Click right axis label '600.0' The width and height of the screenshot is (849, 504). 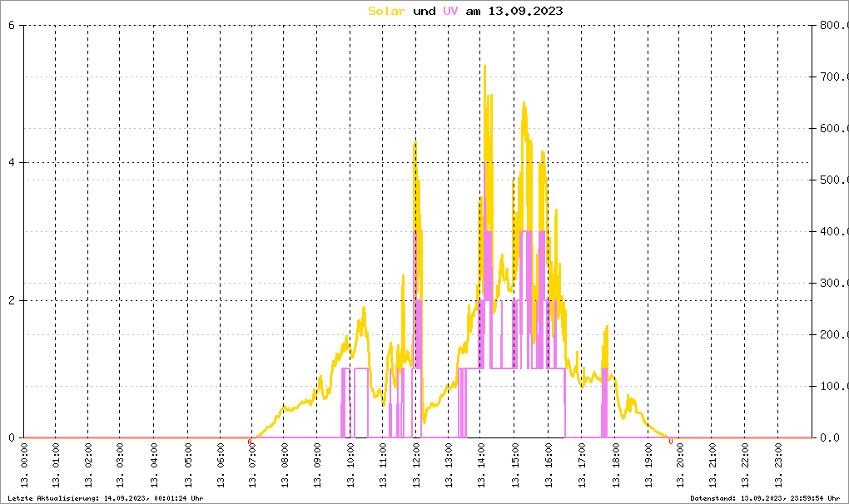point(834,128)
